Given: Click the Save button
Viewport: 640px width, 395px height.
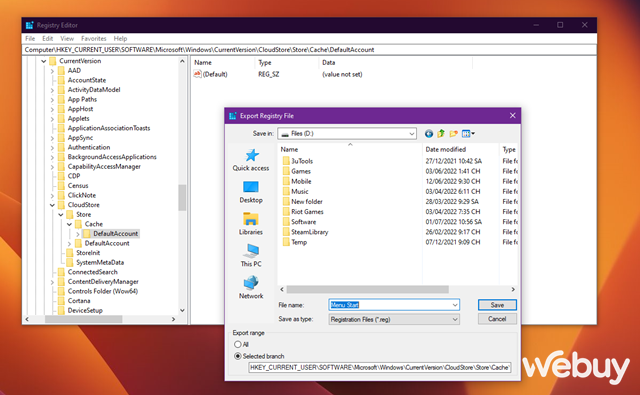Looking at the screenshot, I should click(497, 305).
